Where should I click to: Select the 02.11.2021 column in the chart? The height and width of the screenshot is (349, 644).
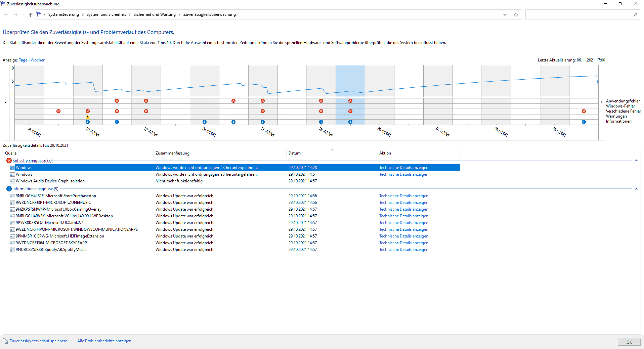(x=467, y=95)
